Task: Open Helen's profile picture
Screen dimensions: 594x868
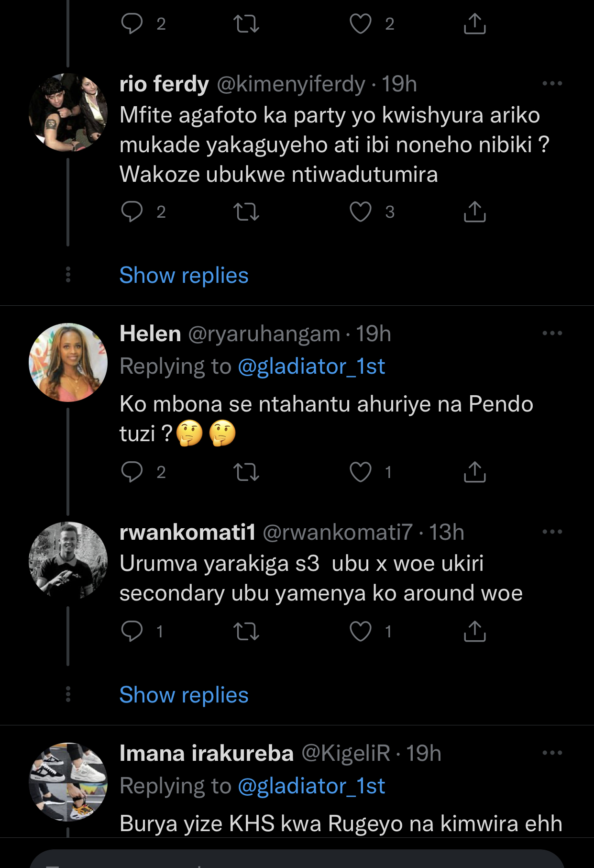Action: click(68, 362)
